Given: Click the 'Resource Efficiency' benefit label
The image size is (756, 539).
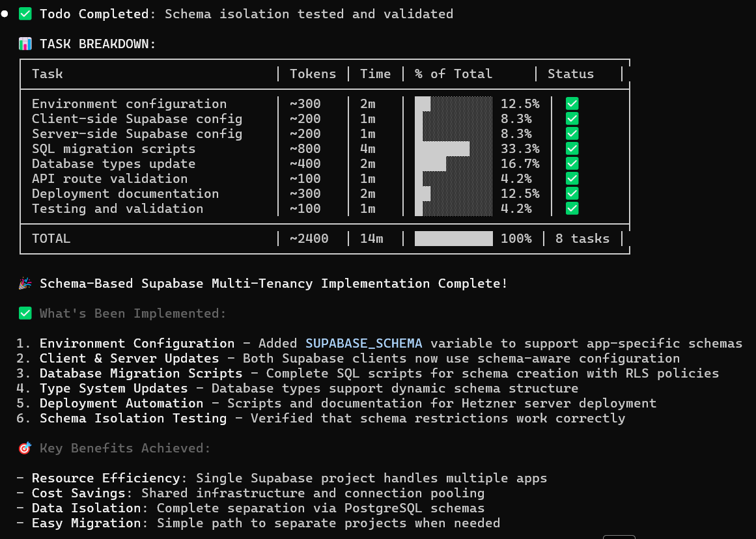Looking at the screenshot, I should click(x=105, y=478).
